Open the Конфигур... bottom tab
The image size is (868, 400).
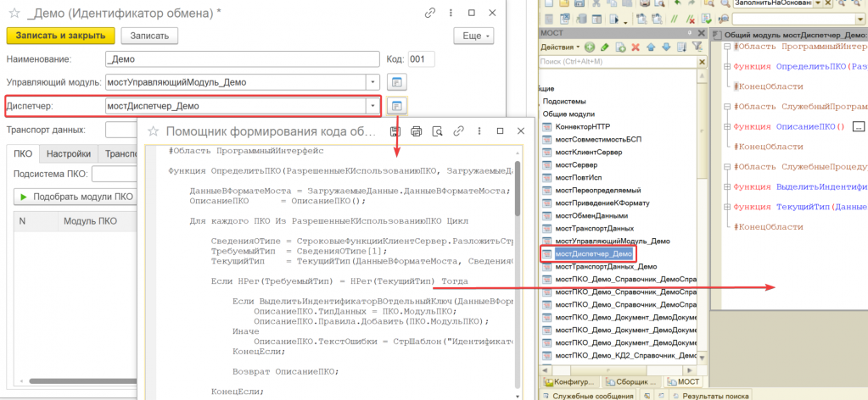(569, 381)
